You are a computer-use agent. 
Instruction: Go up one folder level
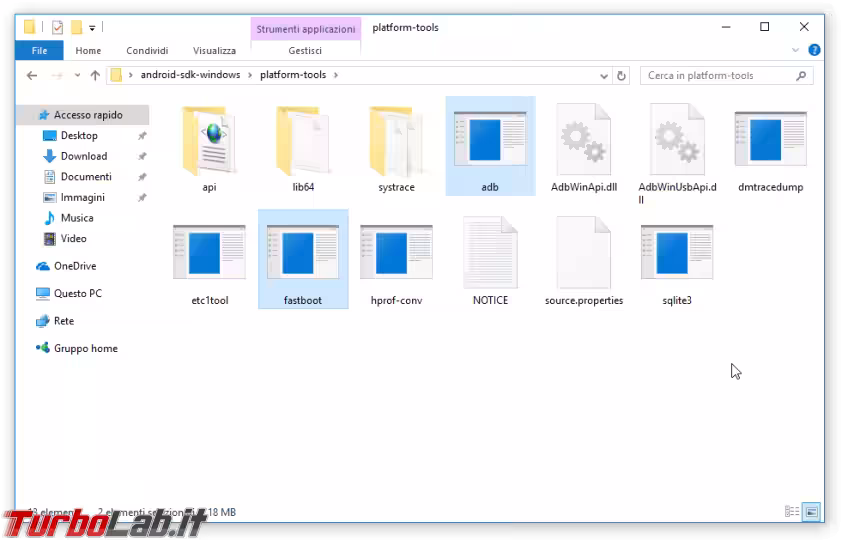click(x=95, y=76)
